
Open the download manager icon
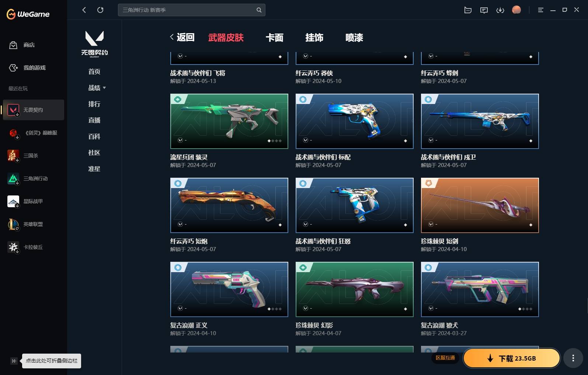pos(500,10)
